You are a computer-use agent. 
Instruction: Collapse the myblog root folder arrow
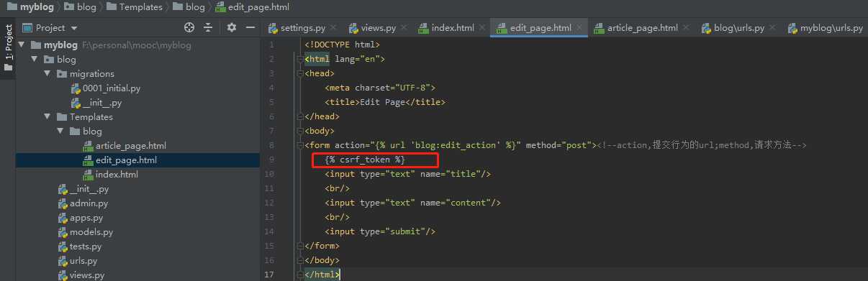click(21, 45)
